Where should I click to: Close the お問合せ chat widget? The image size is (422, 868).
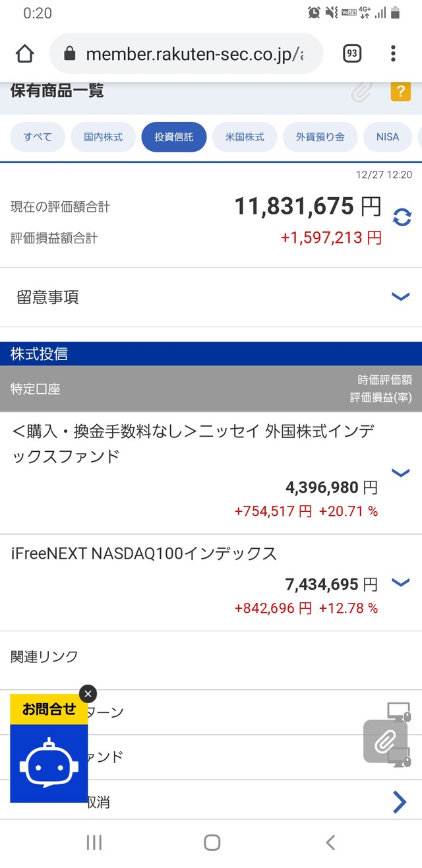[88, 694]
